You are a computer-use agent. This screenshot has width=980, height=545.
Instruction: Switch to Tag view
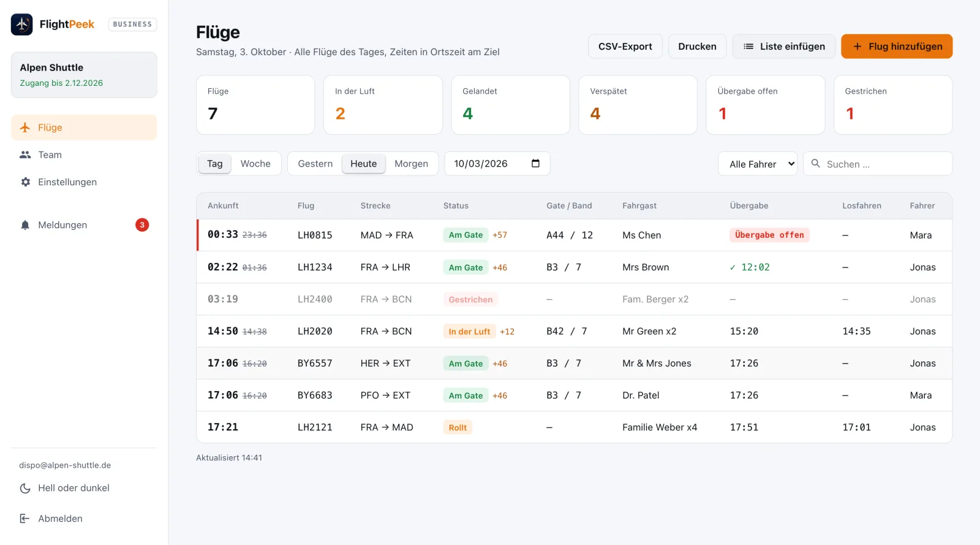coord(215,164)
